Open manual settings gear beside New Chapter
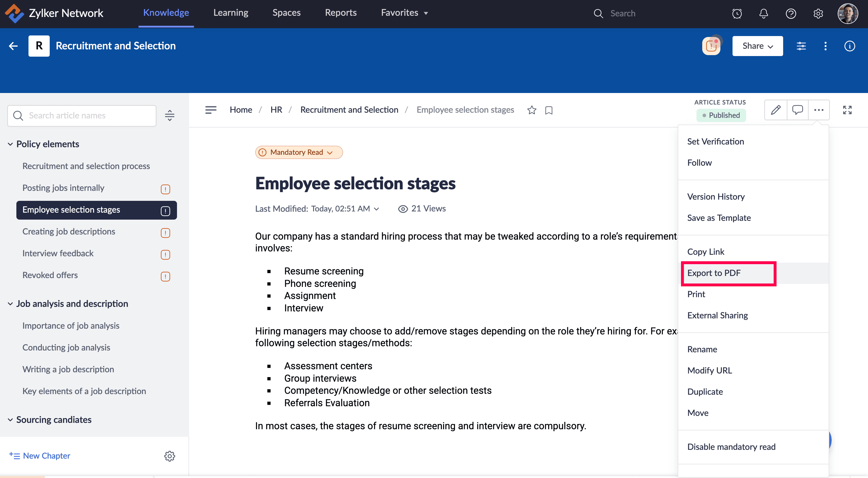This screenshot has width=868, height=478. click(x=169, y=456)
